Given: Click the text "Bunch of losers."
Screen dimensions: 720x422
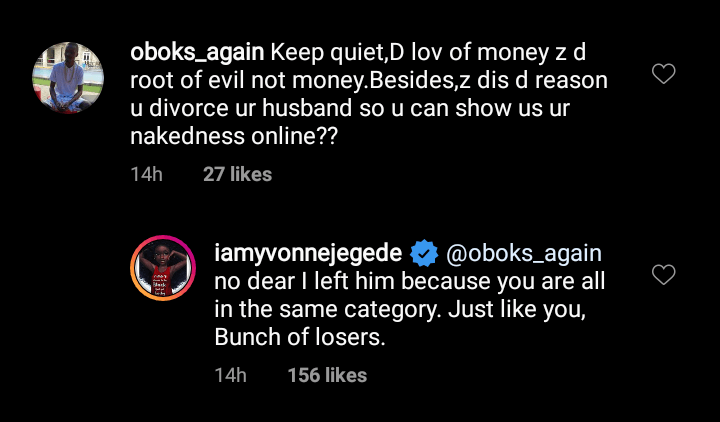Looking at the screenshot, I should click(x=299, y=338).
